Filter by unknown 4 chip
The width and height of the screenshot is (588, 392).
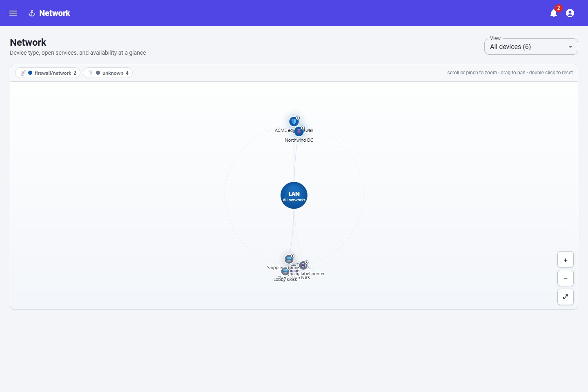tap(108, 73)
